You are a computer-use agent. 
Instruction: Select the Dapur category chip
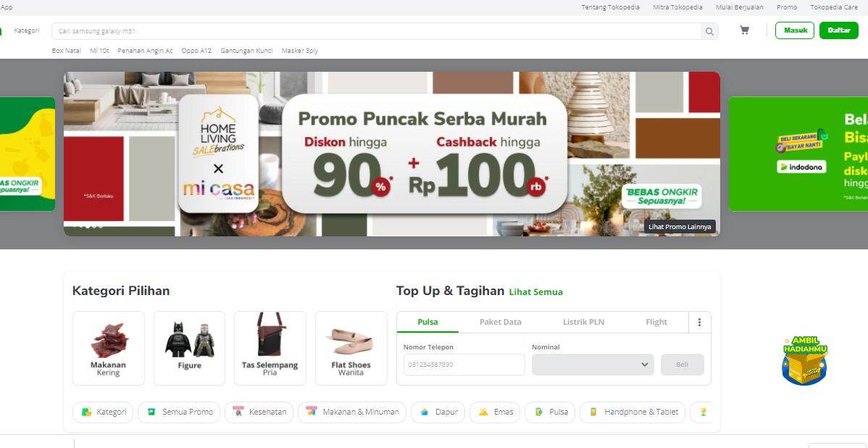click(x=438, y=412)
